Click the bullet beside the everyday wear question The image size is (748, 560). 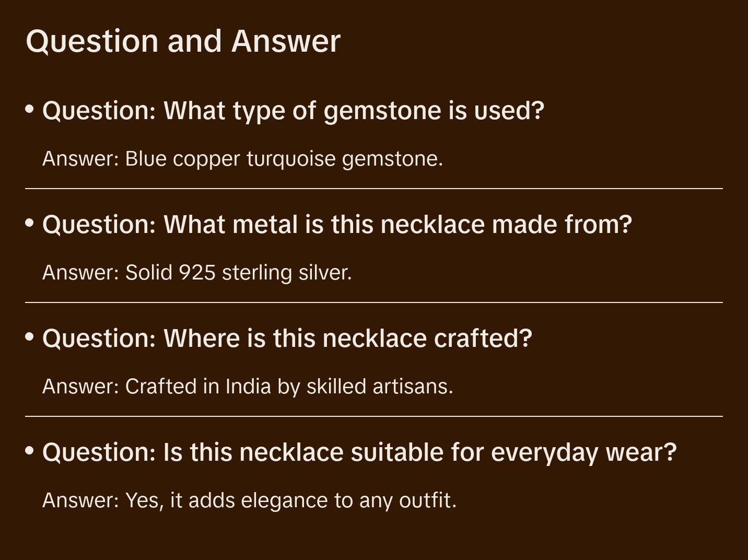pyautogui.click(x=30, y=451)
